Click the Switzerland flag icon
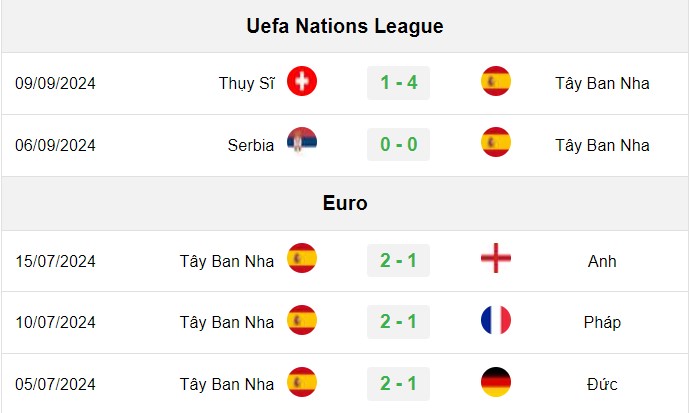This screenshot has height=413, width=690. coord(302,81)
